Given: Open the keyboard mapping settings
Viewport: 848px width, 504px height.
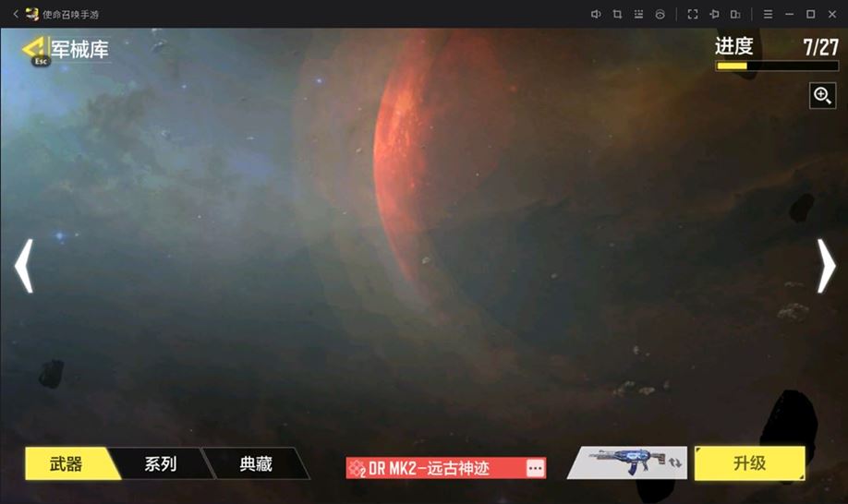Looking at the screenshot, I should (x=638, y=14).
